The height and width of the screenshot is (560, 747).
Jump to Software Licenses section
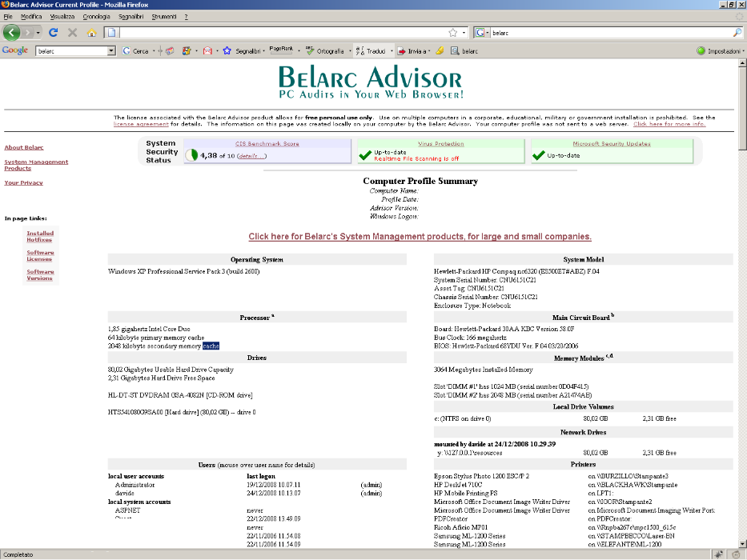pos(40,256)
